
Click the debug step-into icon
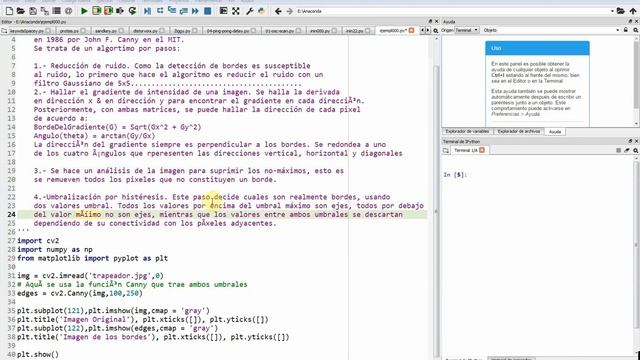(171, 11)
